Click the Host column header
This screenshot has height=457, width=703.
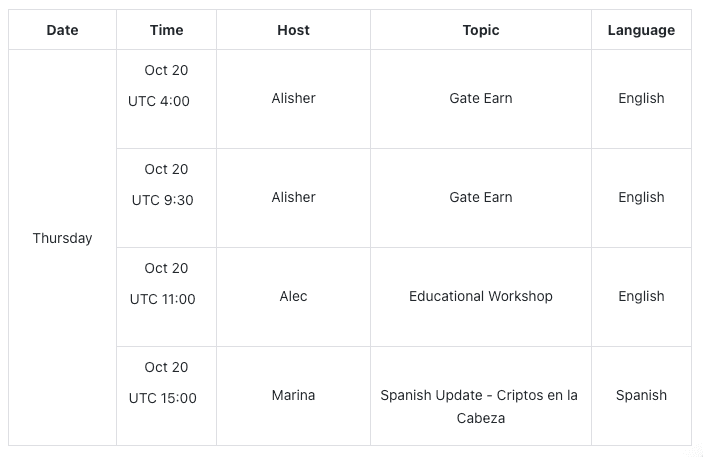point(293,30)
